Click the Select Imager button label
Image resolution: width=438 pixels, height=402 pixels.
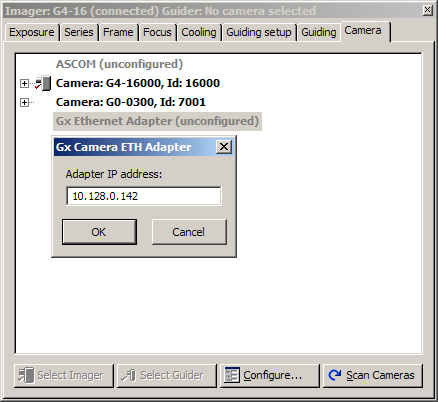pyautogui.click(x=70, y=375)
